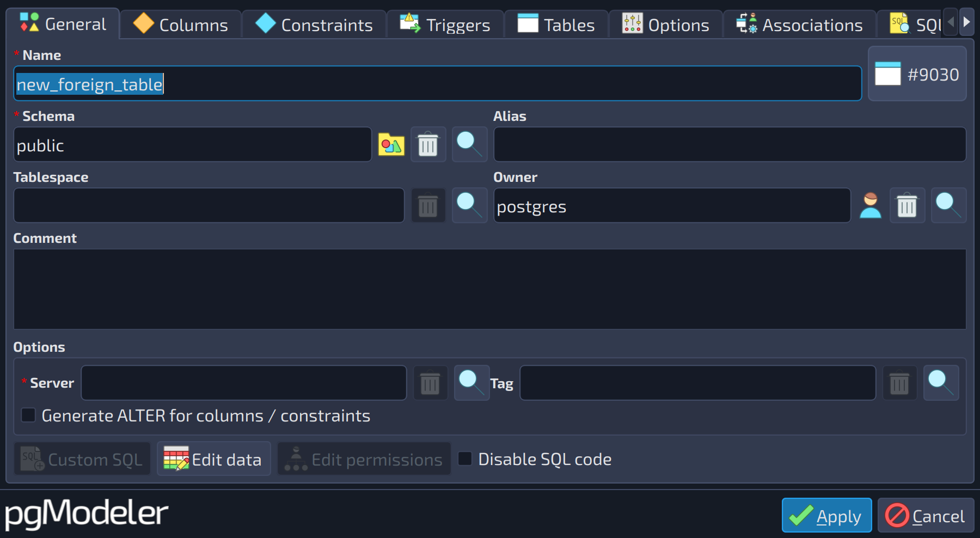Apply the foreign table changes
980x538 pixels.
[826, 515]
